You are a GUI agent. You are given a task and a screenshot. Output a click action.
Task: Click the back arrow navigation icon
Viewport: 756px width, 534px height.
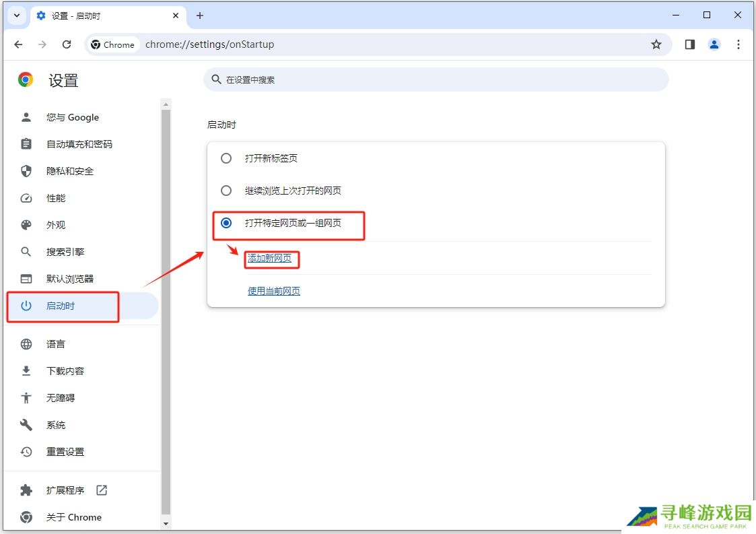coord(19,44)
